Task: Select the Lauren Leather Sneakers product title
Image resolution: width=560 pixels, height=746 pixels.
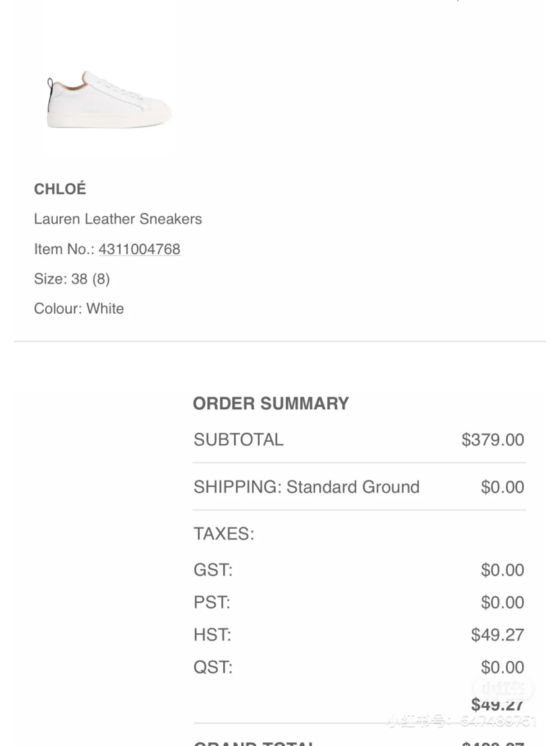Action: (x=118, y=219)
